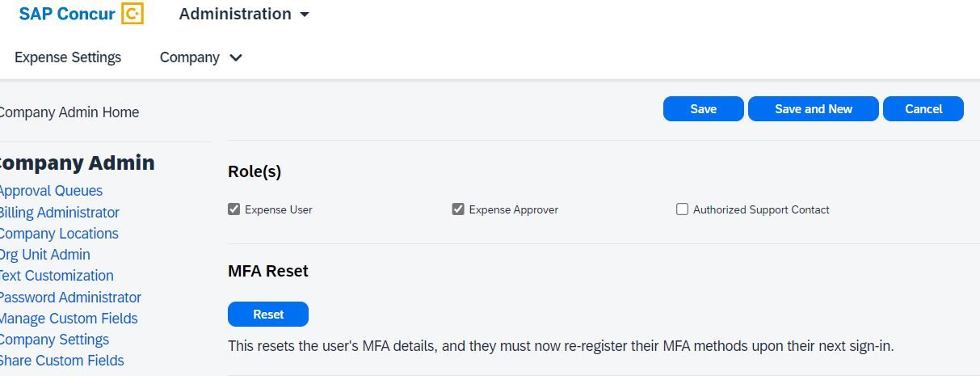Viewport: 980px width, 376px height.
Task: Navigate to Company Locations
Action: tap(59, 234)
